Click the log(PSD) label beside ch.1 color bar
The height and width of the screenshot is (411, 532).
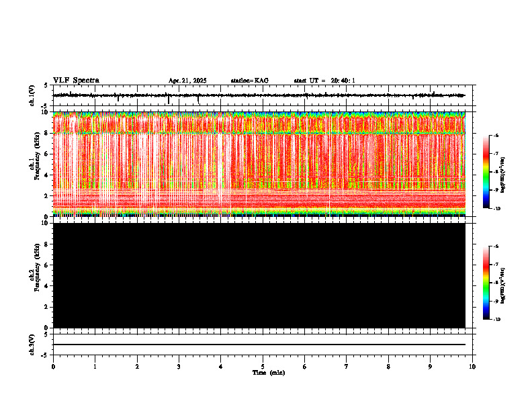pos(503,175)
